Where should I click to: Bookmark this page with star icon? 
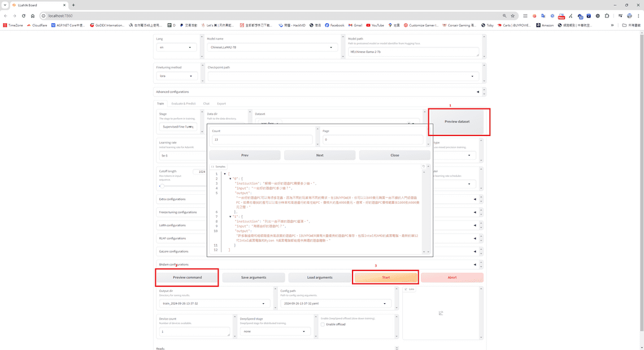pos(512,16)
